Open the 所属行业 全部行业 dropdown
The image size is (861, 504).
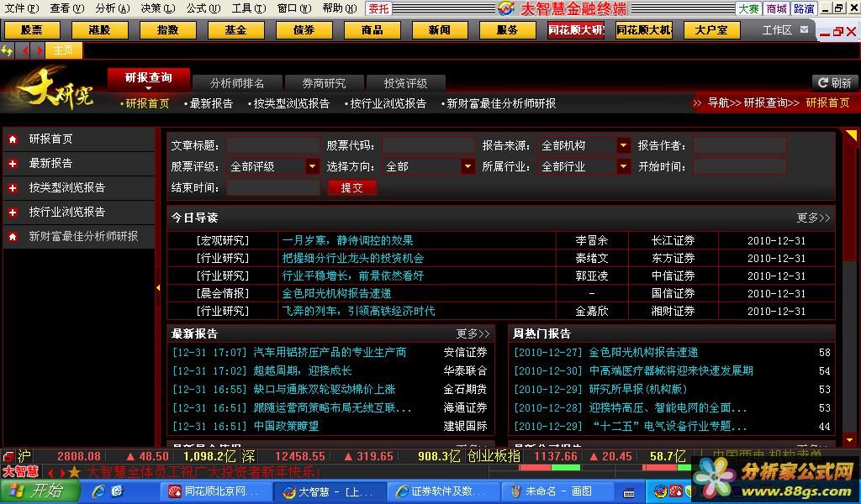[x=623, y=166]
